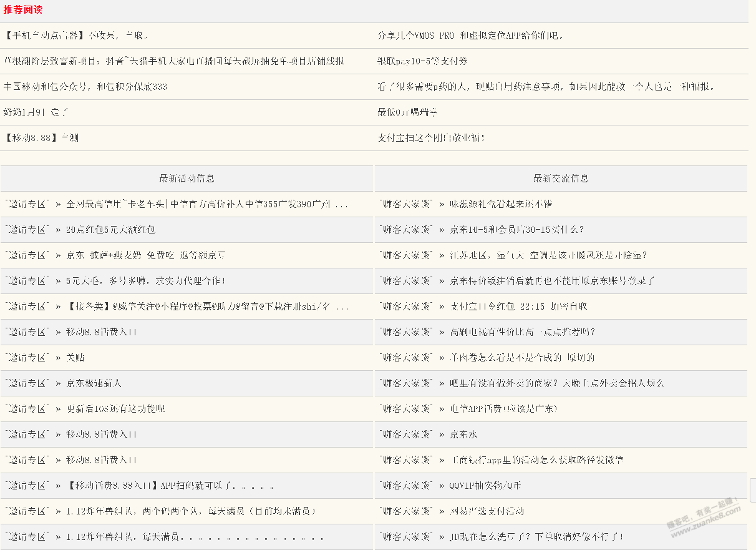Open the 网易严选支付活动 thread

487,511
